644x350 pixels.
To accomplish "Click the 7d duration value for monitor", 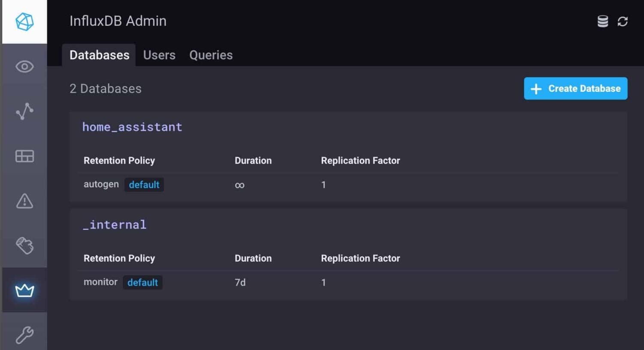I will point(240,282).
